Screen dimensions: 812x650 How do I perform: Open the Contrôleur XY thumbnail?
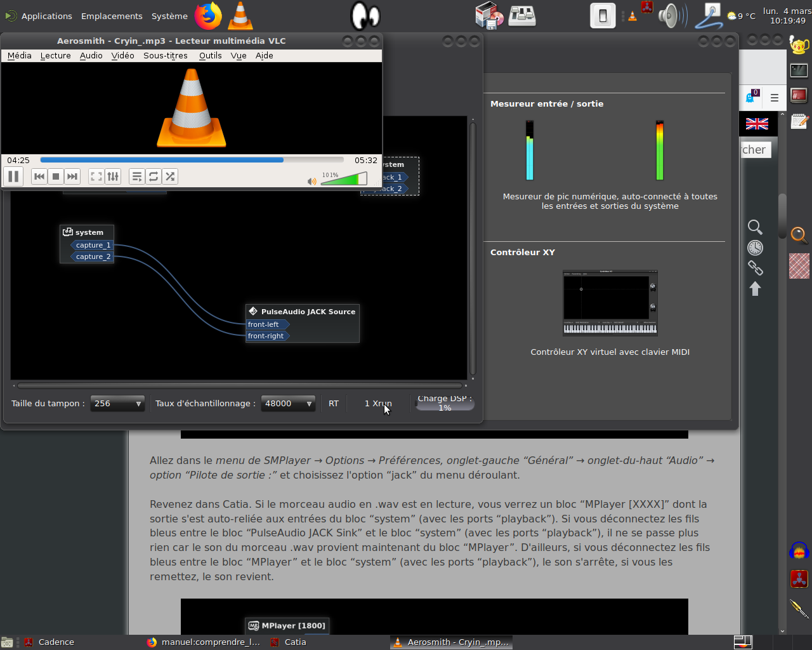click(x=610, y=303)
